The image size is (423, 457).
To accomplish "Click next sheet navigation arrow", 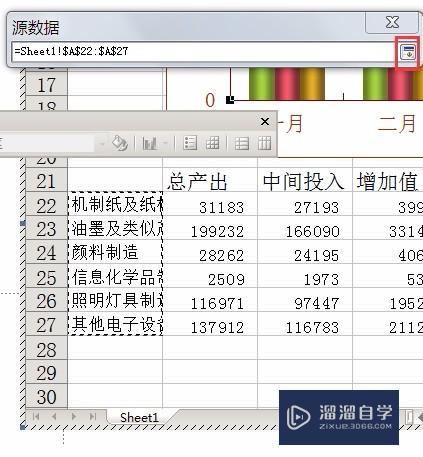I will pos(74,416).
